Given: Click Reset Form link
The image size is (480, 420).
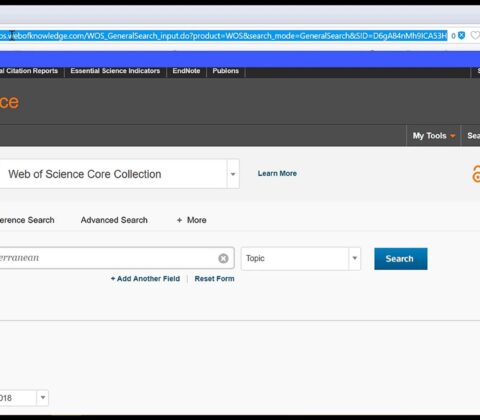Looking at the screenshot, I should [214, 279].
